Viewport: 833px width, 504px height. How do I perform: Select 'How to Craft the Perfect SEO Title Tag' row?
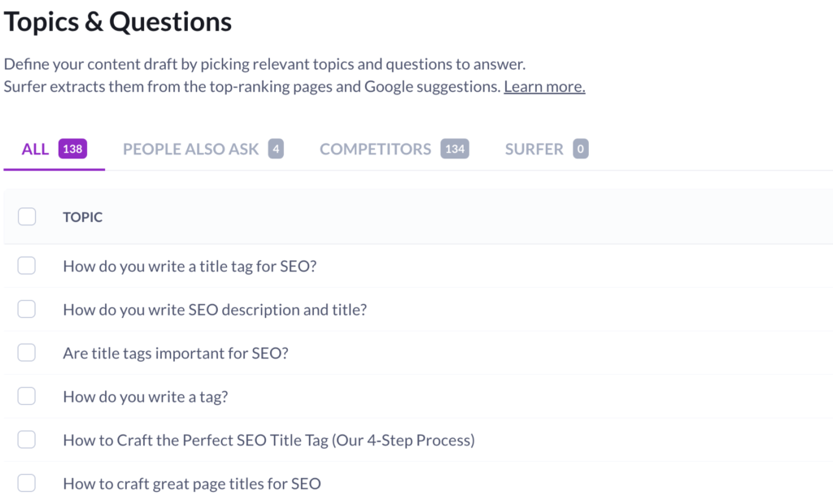(268, 439)
